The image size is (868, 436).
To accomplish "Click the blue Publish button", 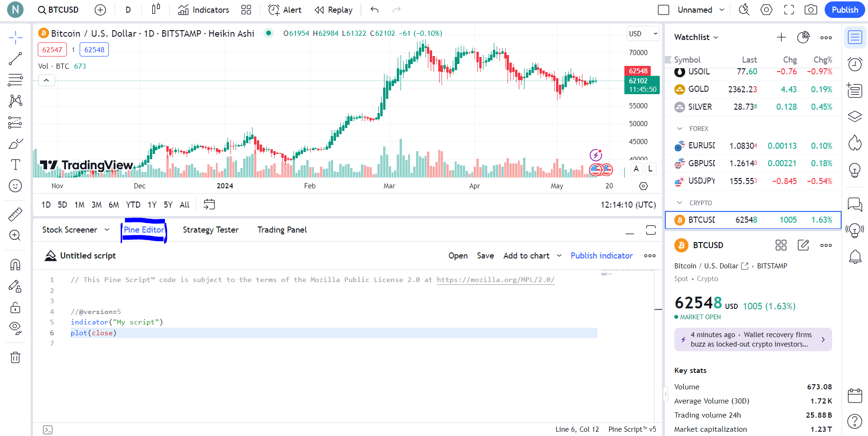I will pos(845,10).
